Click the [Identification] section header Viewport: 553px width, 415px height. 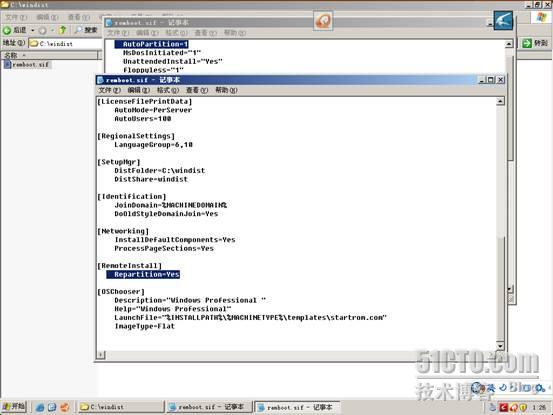pyautogui.click(x=132, y=196)
